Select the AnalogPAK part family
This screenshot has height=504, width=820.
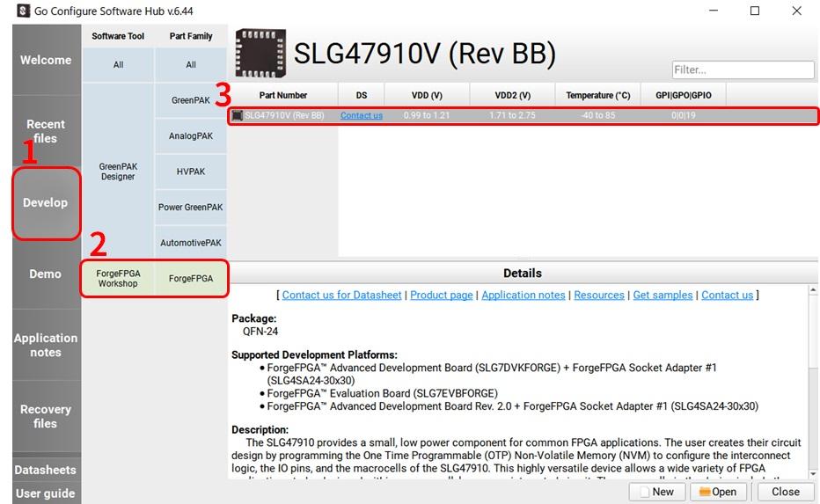191,136
